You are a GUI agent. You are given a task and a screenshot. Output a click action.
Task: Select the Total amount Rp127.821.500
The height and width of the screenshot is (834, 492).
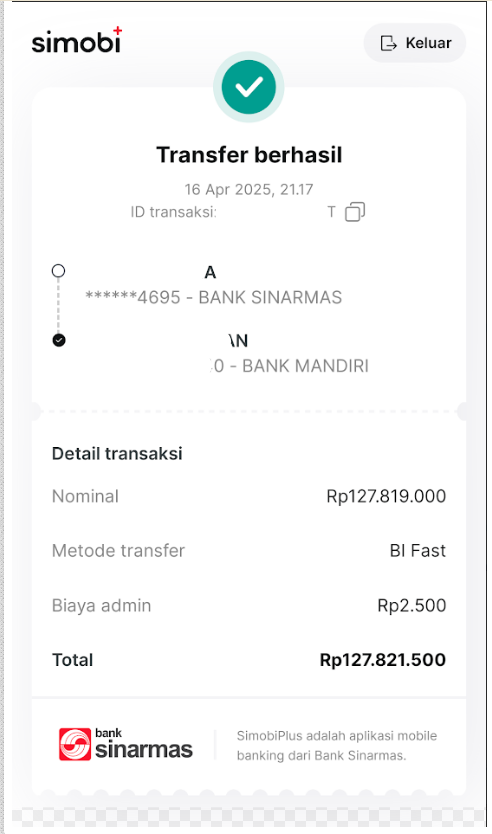(382, 660)
